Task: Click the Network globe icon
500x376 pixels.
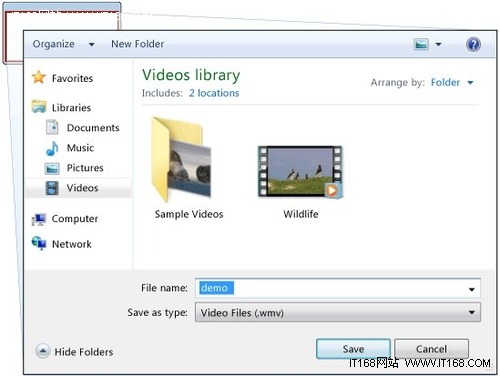Action: pyautogui.click(x=39, y=243)
